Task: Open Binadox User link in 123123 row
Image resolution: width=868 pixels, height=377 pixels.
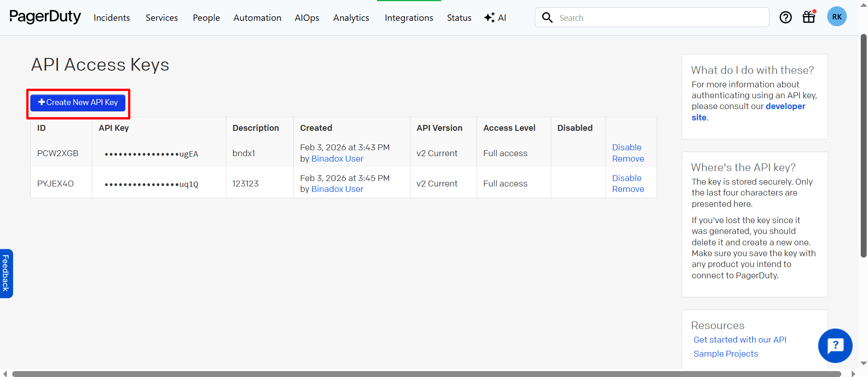Action: point(337,189)
